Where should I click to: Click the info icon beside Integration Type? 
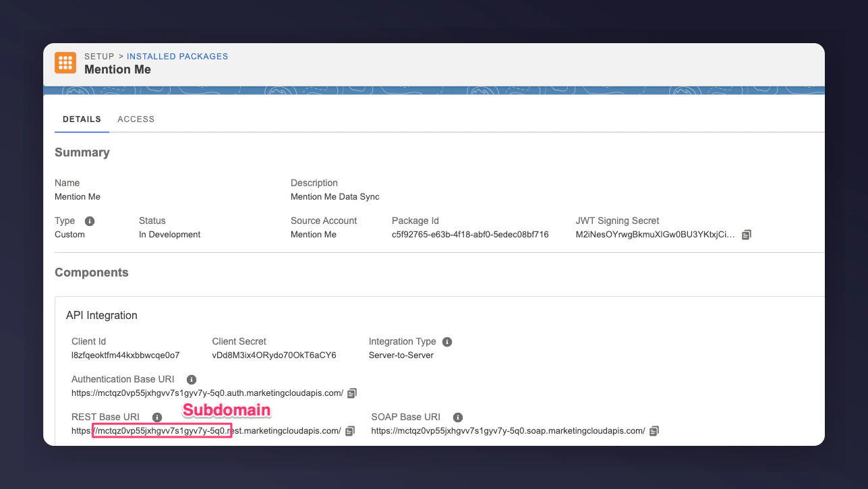point(447,342)
